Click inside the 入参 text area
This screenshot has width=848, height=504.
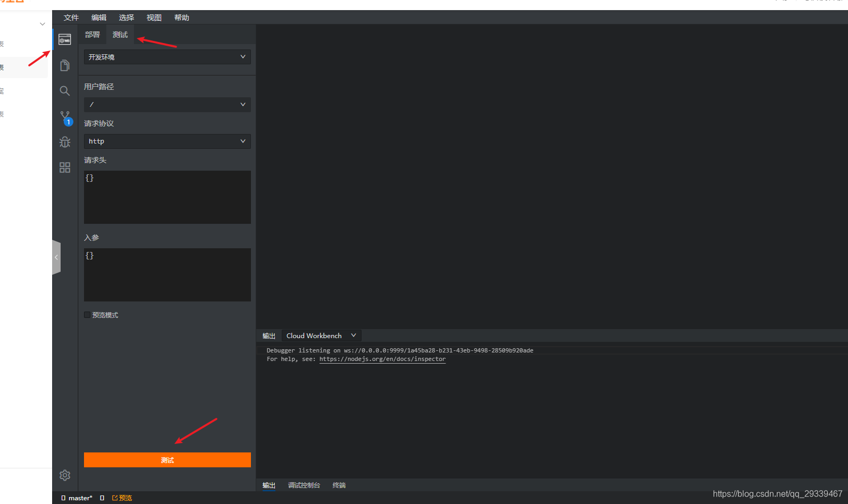(x=167, y=275)
